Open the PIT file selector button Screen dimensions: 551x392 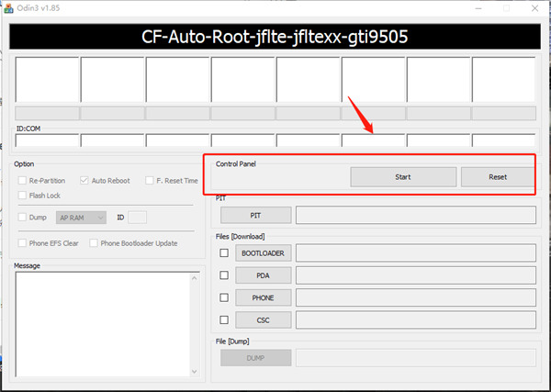pyautogui.click(x=256, y=216)
